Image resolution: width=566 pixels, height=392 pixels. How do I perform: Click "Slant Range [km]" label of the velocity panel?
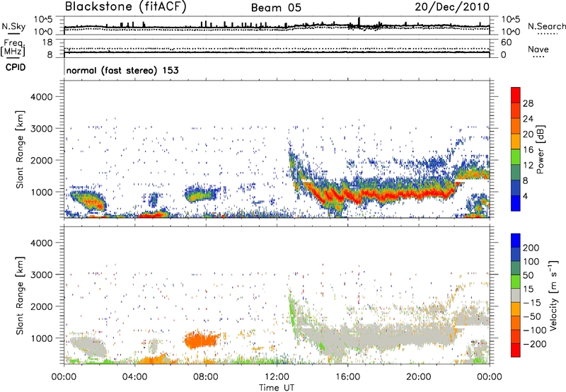[20, 296]
